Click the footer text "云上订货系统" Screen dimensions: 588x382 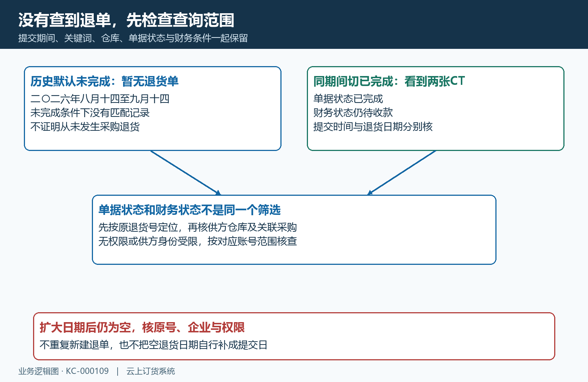[x=151, y=371]
